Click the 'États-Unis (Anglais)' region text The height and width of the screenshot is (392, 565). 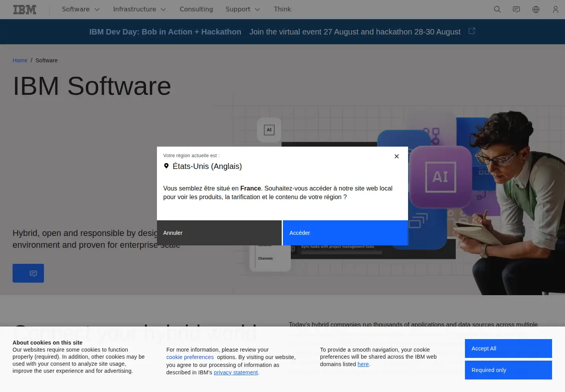coord(207,166)
